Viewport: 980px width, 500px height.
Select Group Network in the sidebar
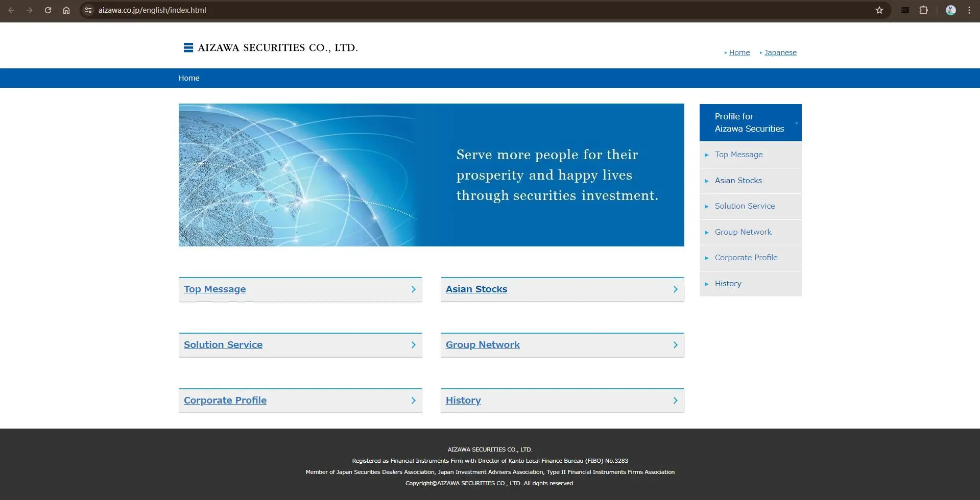point(751,232)
